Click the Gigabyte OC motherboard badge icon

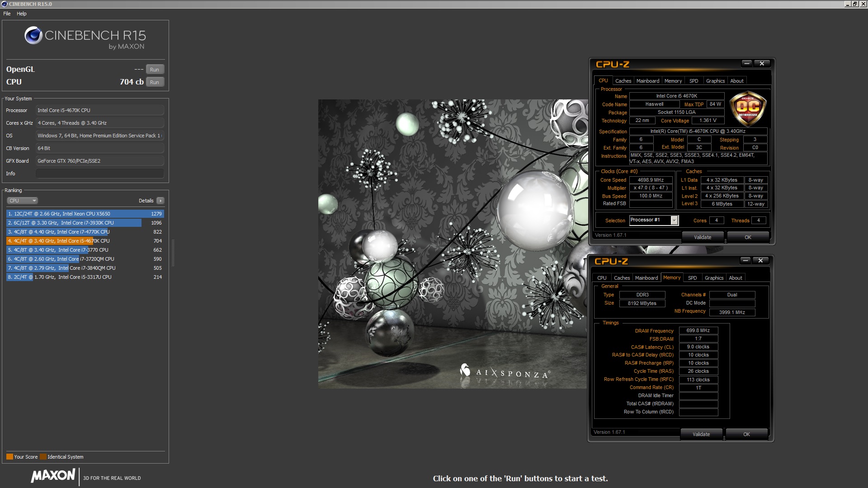coord(748,108)
